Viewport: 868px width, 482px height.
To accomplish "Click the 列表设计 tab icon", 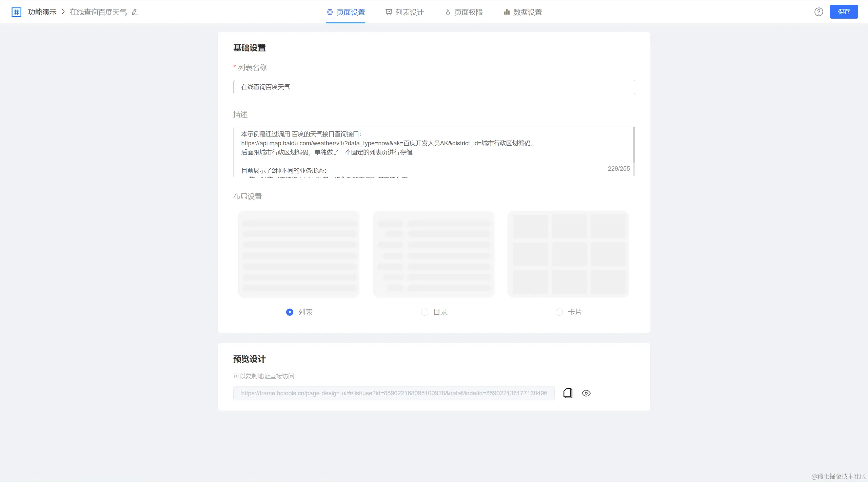I will tap(389, 12).
